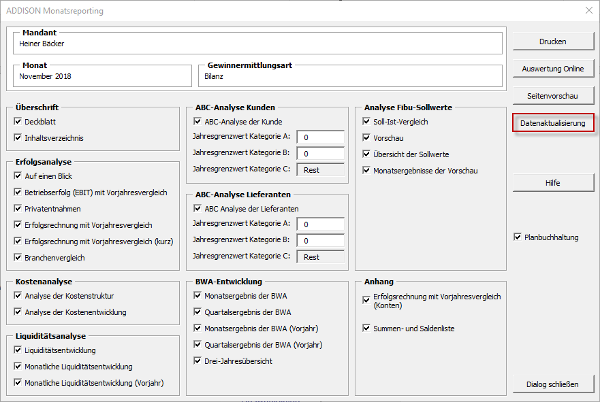Image resolution: width=600 pixels, height=402 pixels.
Task: Uncheck Vorschau under Analyse Fibu-Sollwerte
Action: point(366,138)
